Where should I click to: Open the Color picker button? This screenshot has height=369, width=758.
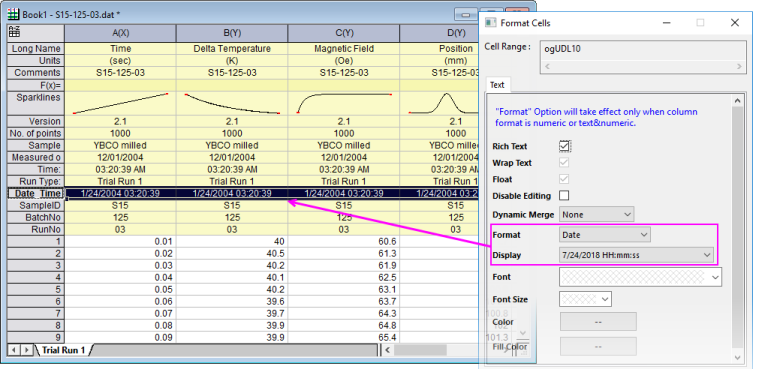(598, 322)
